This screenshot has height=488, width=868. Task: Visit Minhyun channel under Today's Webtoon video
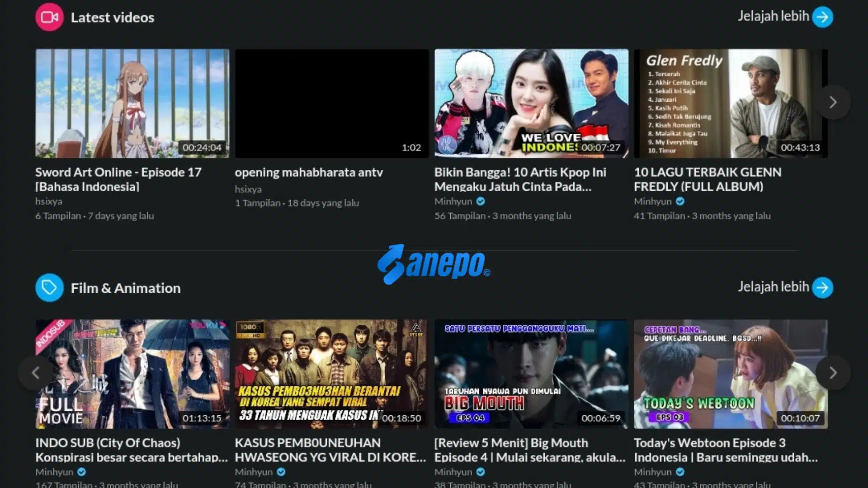652,472
